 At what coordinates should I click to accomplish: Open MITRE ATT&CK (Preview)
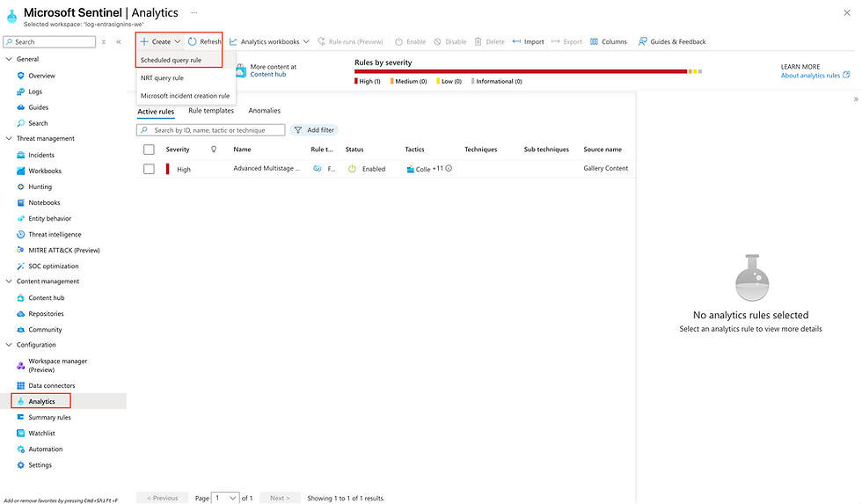63,251
